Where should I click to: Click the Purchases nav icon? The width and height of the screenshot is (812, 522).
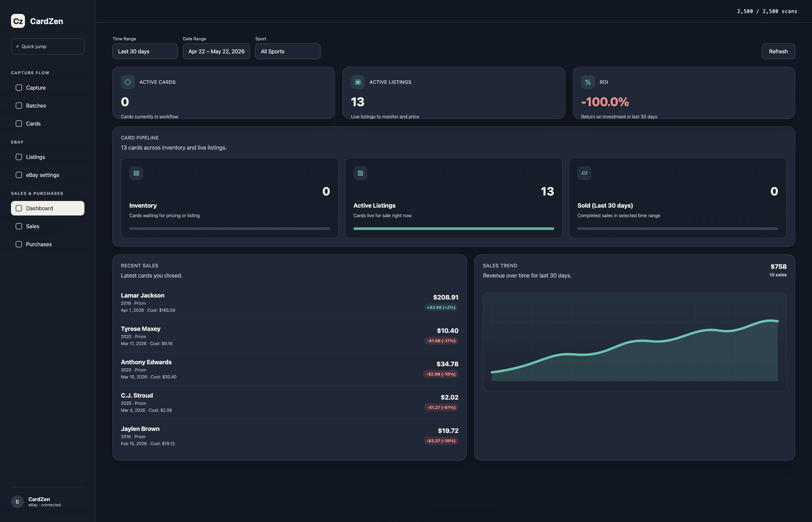(19, 244)
